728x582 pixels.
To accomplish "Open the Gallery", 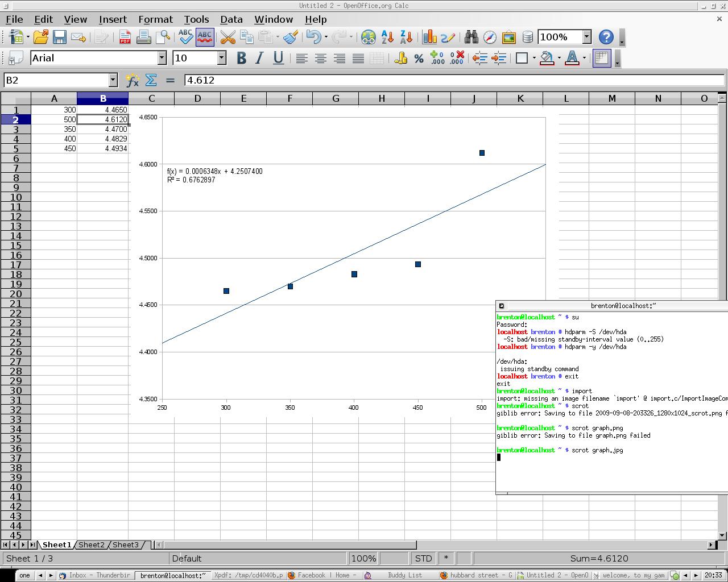I will tap(508, 38).
